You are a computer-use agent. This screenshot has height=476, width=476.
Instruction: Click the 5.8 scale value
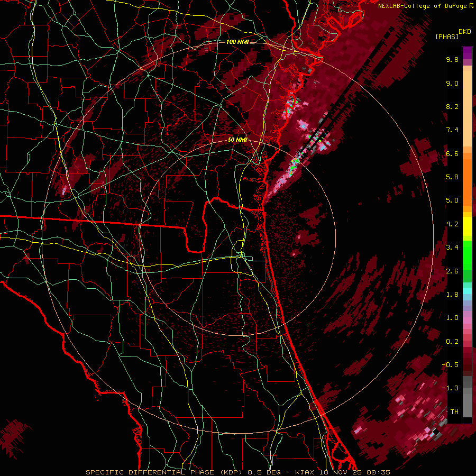tap(452, 177)
